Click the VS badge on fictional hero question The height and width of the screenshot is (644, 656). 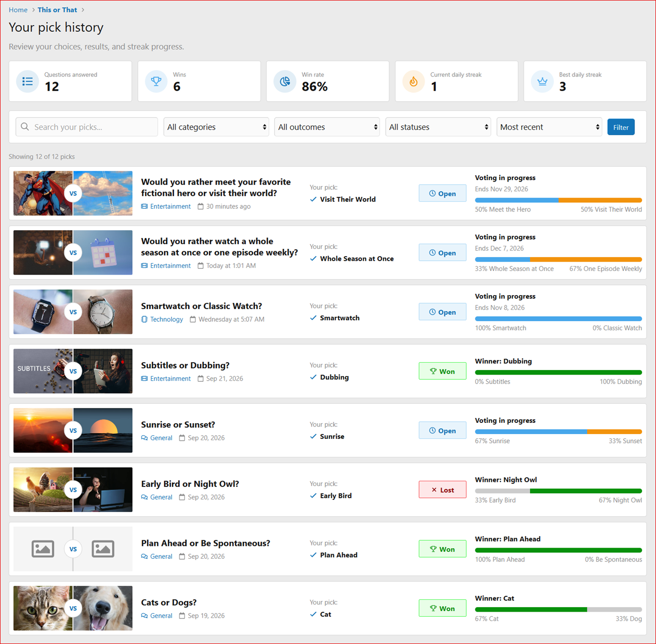point(73,193)
